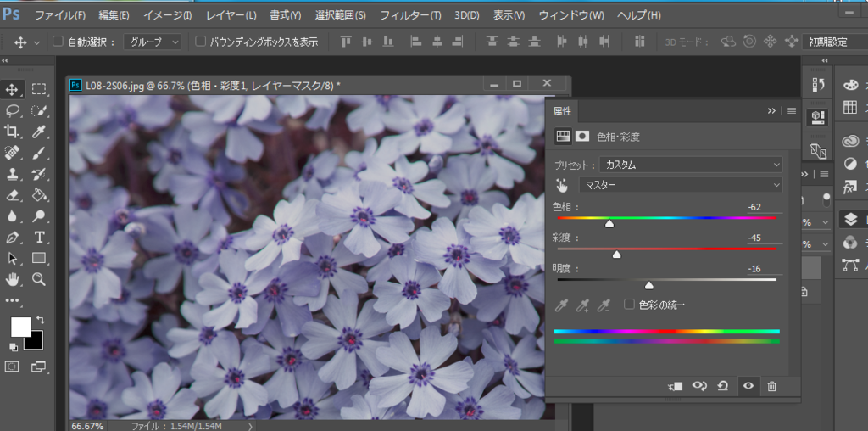Image resolution: width=868 pixels, height=431 pixels.
Task: Open the レイヤー(L) menu
Action: (231, 15)
